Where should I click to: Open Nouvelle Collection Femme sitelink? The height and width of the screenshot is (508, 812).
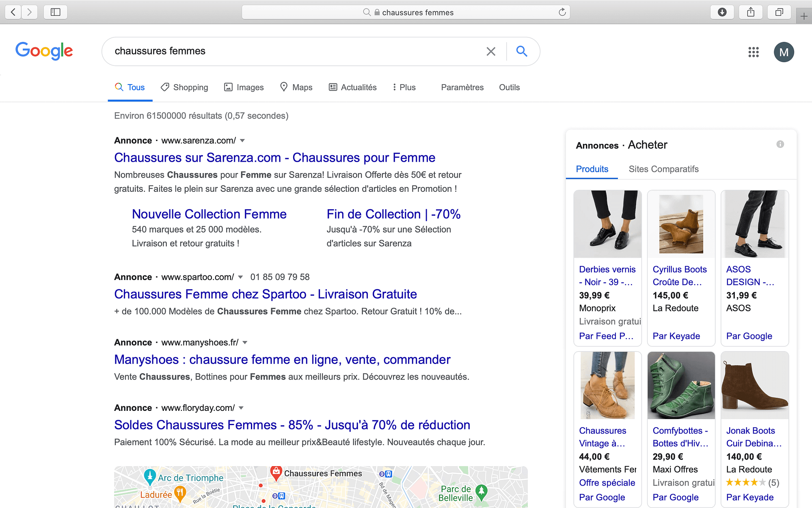209,214
